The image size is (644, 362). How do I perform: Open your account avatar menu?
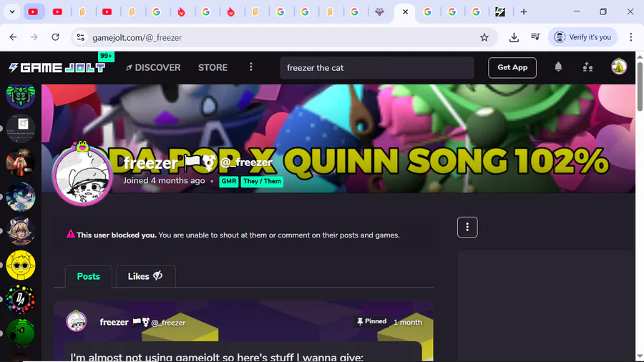[x=619, y=67]
